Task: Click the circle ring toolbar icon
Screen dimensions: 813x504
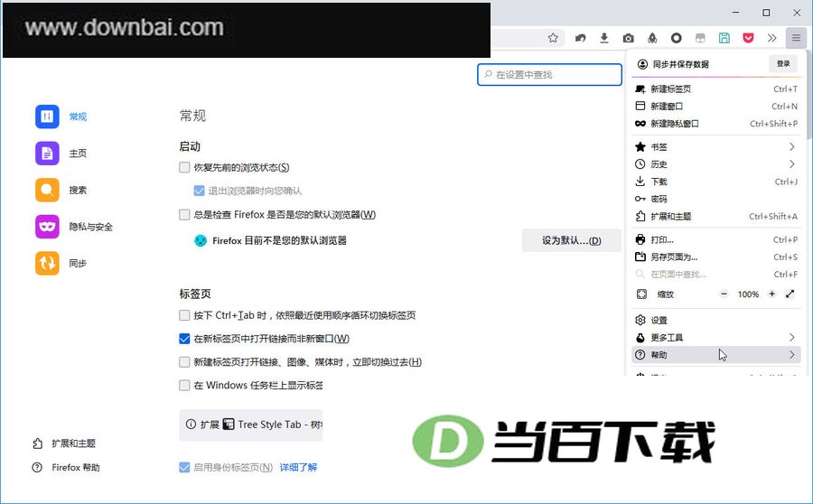Action: [x=676, y=38]
